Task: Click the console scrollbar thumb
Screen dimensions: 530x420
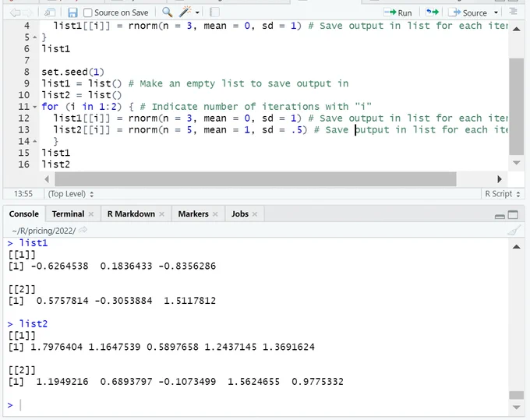Action: (x=516, y=395)
